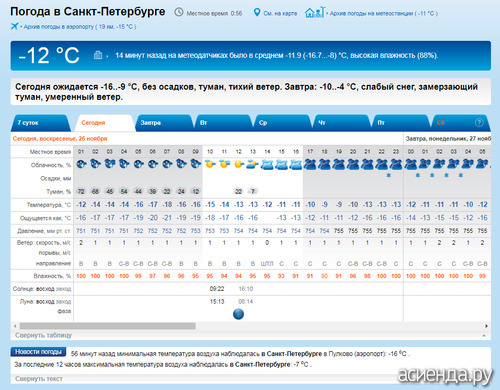Click the Давление row label

(44, 231)
